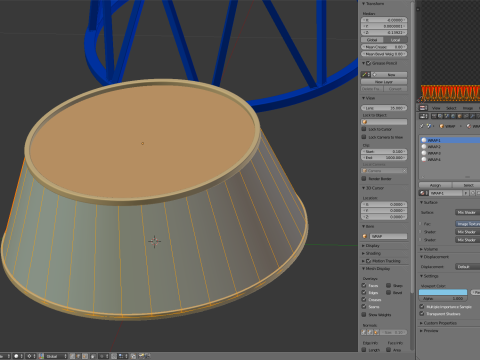Toggle the Faces overlay checkbox
Viewport: 480px width, 360px height.
tap(364, 285)
